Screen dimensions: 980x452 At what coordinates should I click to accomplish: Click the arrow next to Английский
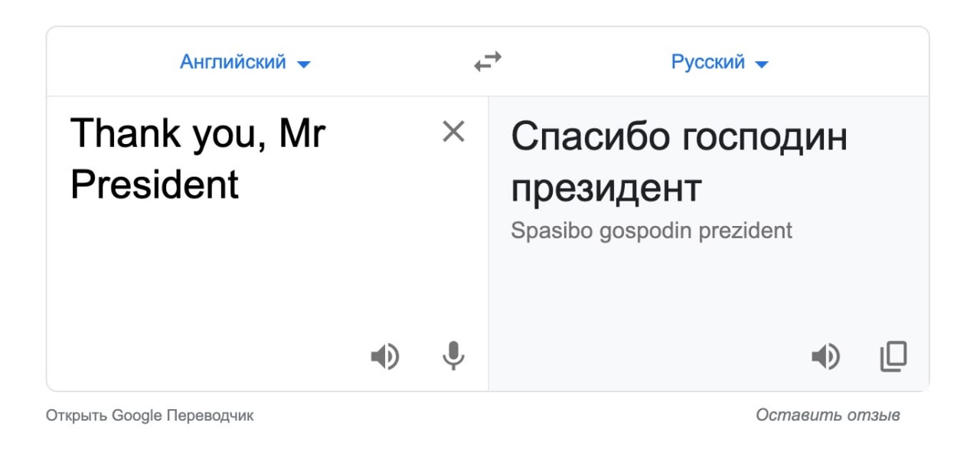(x=303, y=64)
